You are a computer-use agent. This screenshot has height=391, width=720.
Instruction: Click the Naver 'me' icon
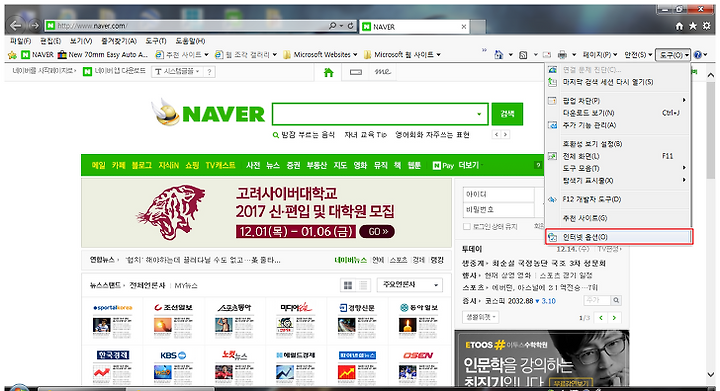point(382,72)
